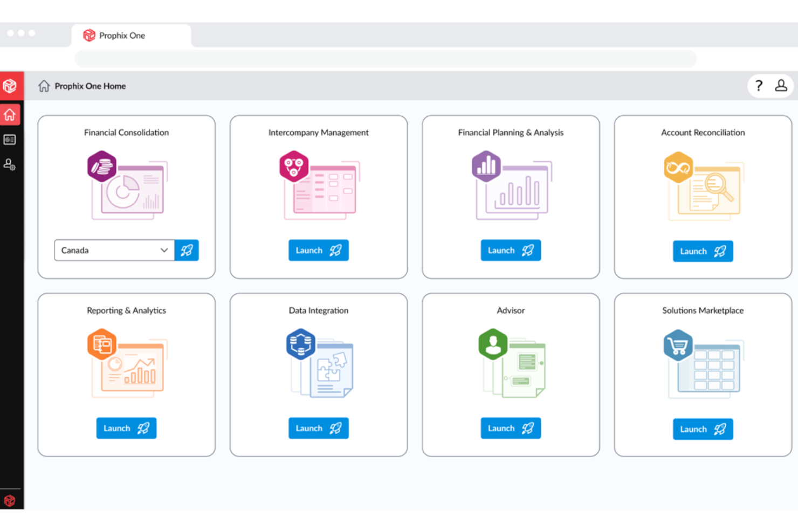Click the Financial Consolidation card title
The width and height of the screenshot is (798, 532).
point(126,133)
